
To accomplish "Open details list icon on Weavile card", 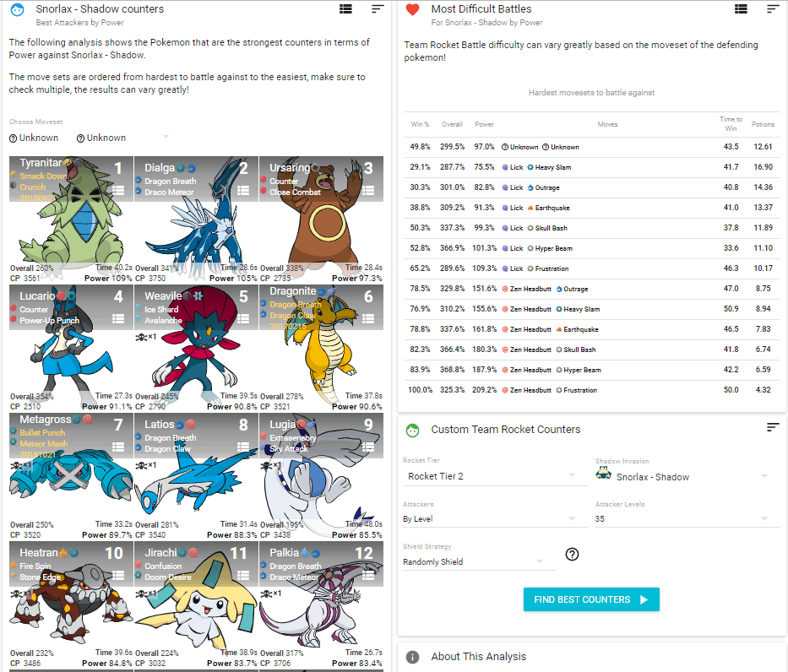I will click(x=243, y=318).
